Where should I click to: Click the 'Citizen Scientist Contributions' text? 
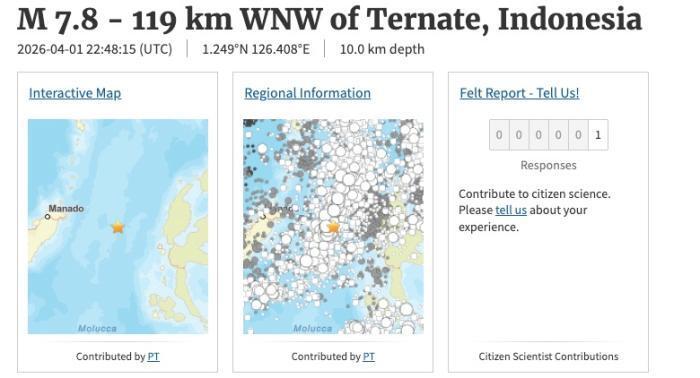point(548,356)
